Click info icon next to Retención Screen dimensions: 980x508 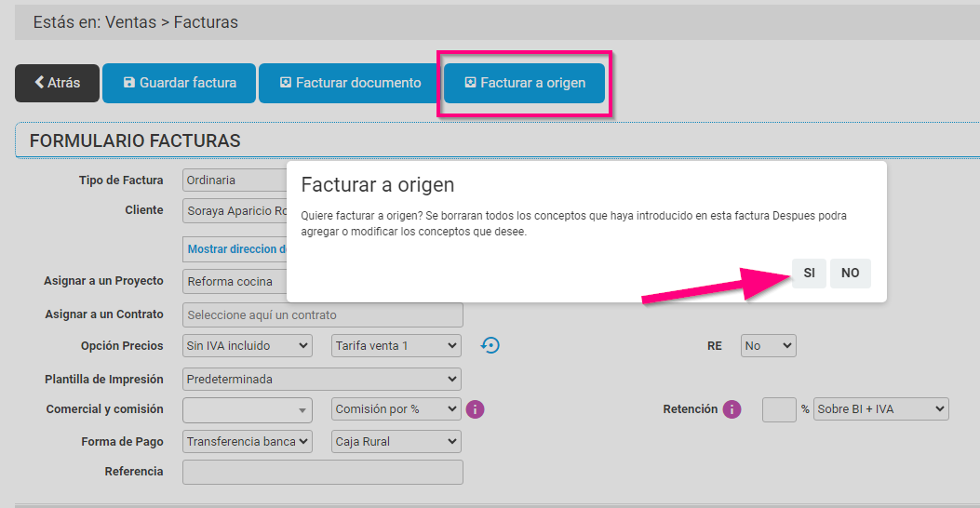coord(732,409)
